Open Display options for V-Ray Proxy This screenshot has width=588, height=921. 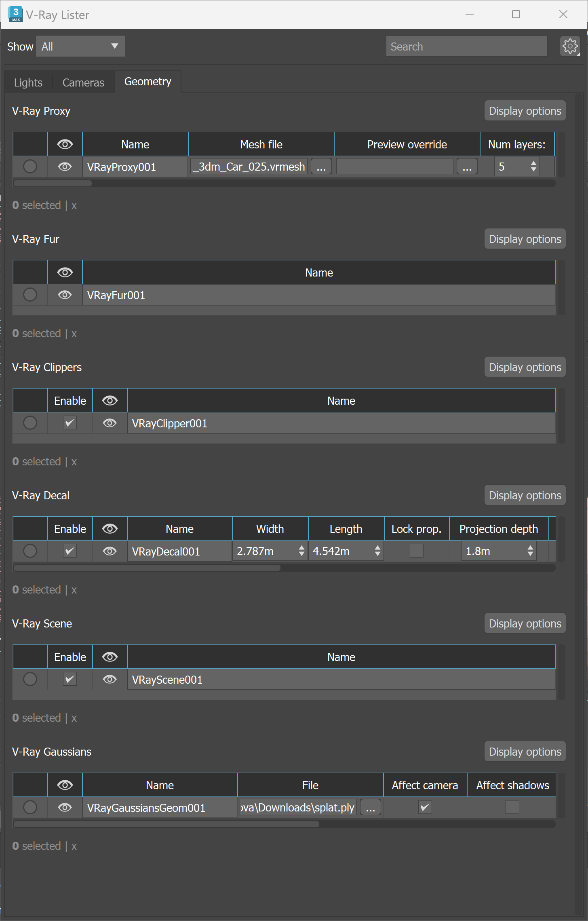point(525,111)
